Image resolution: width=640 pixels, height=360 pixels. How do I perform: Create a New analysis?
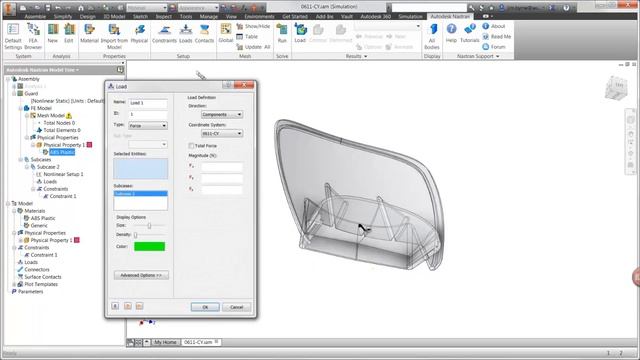pos(53,33)
